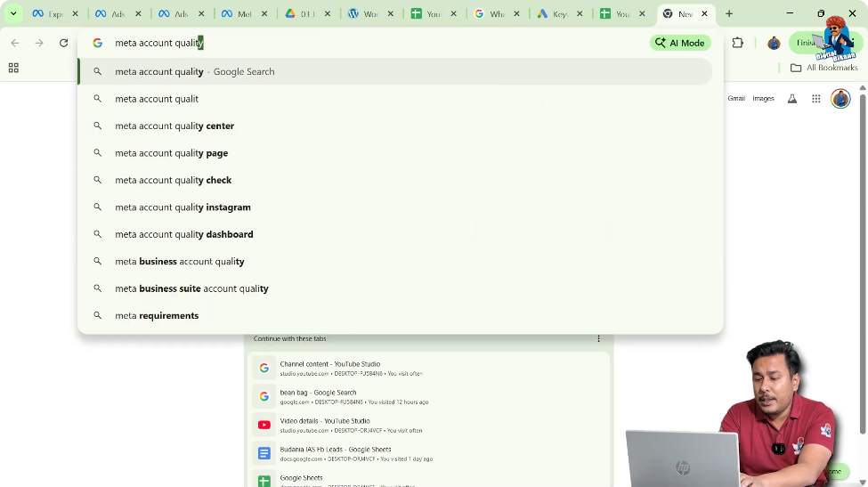This screenshot has height=487, width=868.
Task: Click the Google logo in the address bar
Action: tap(97, 43)
